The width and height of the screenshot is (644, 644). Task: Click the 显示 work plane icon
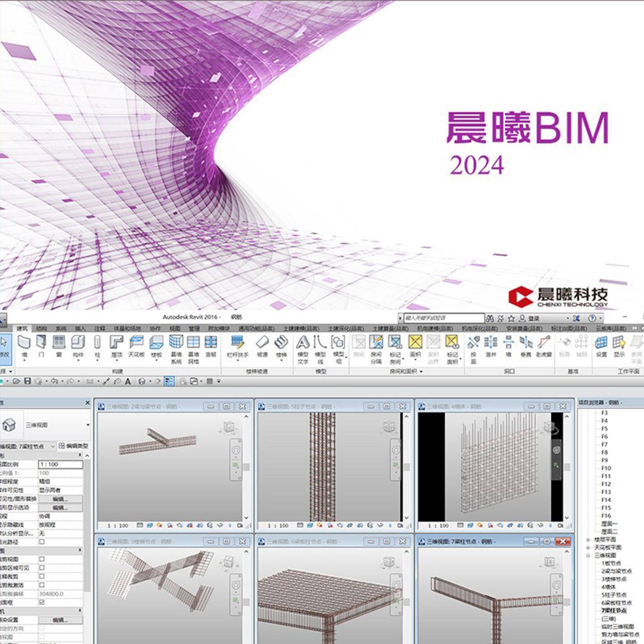(619, 346)
